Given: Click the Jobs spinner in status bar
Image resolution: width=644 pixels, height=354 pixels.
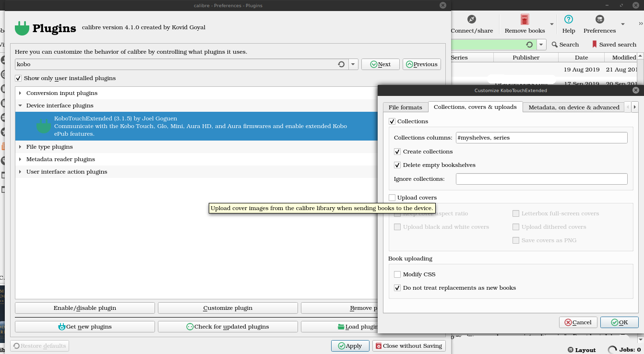Looking at the screenshot, I should coord(612,350).
